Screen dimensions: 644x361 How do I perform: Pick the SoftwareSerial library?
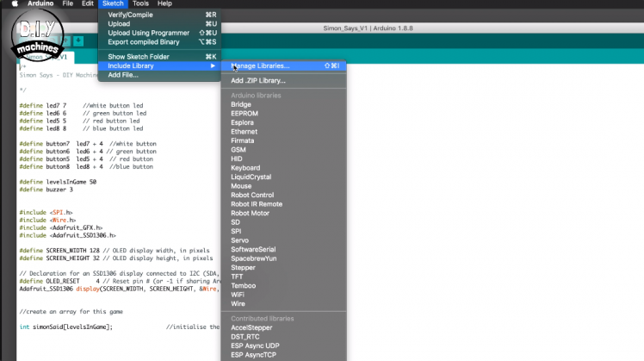253,249
